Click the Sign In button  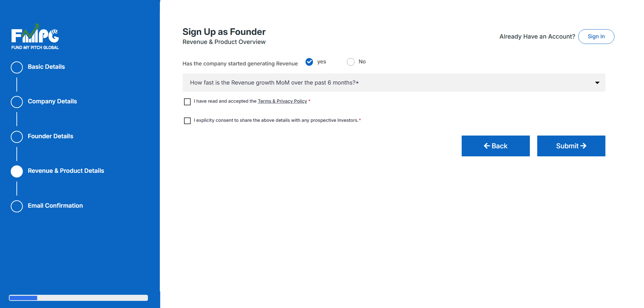(596, 37)
